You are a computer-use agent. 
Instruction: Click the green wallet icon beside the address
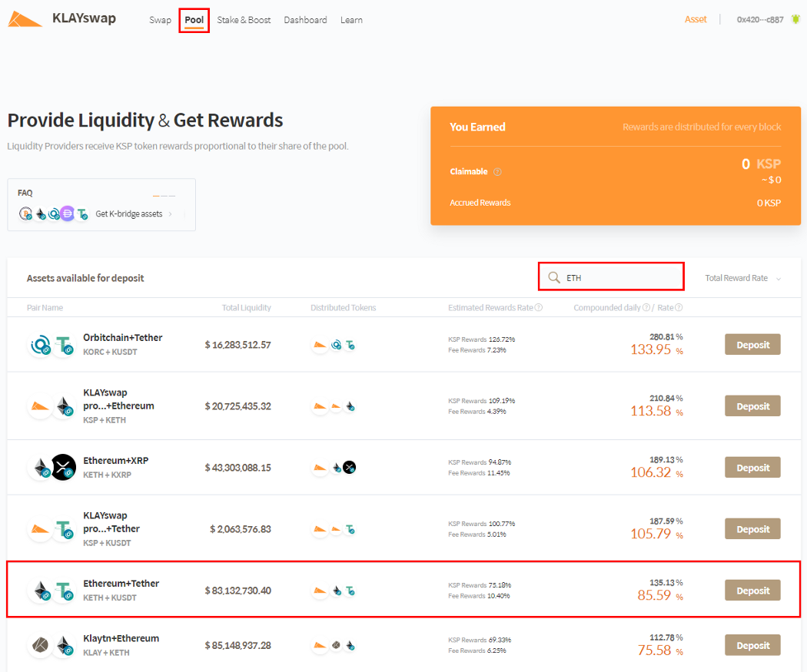[x=795, y=19]
